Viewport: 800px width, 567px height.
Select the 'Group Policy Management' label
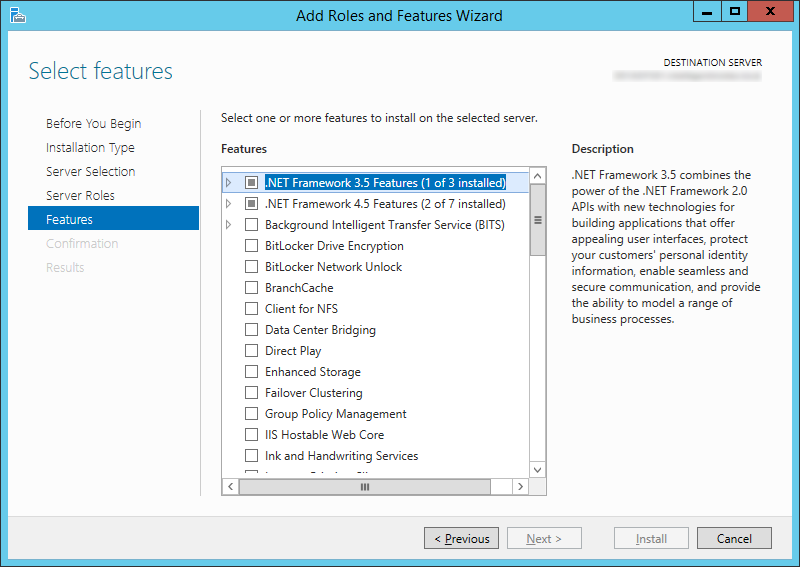point(336,413)
